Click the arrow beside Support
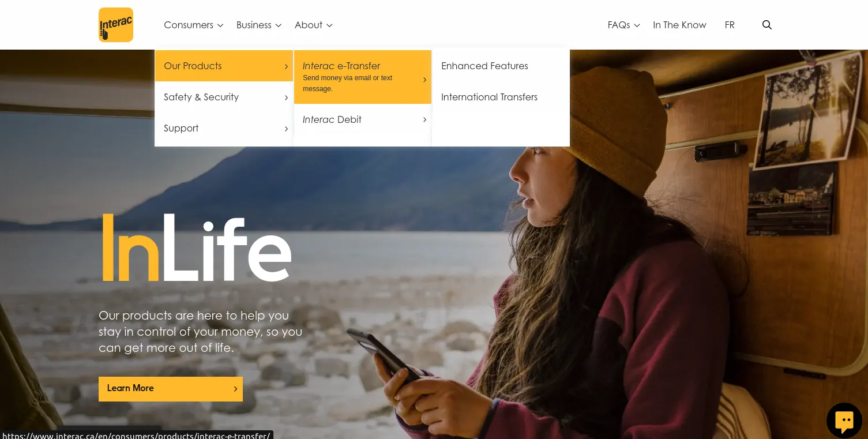Viewport: 868px width, 439px height. coord(286,129)
